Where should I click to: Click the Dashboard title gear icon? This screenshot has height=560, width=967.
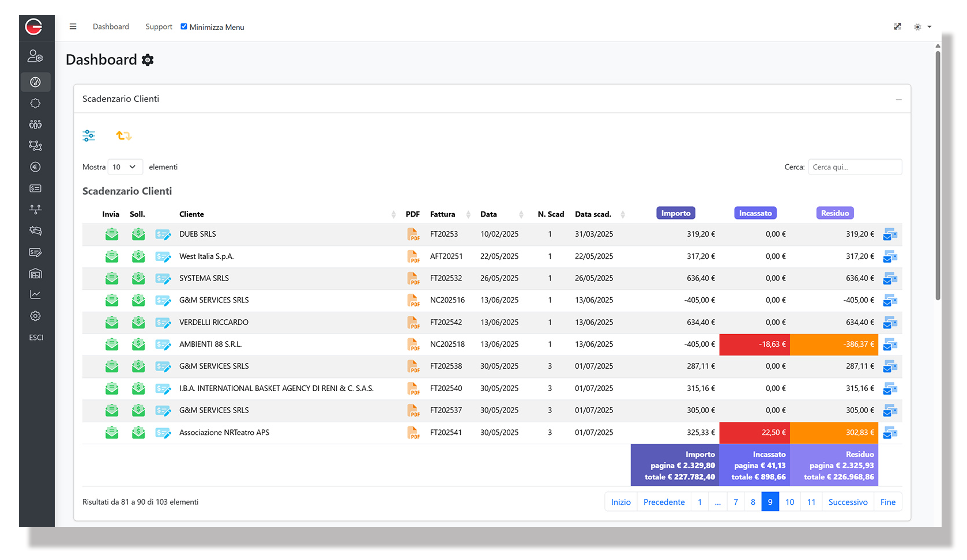tap(148, 60)
